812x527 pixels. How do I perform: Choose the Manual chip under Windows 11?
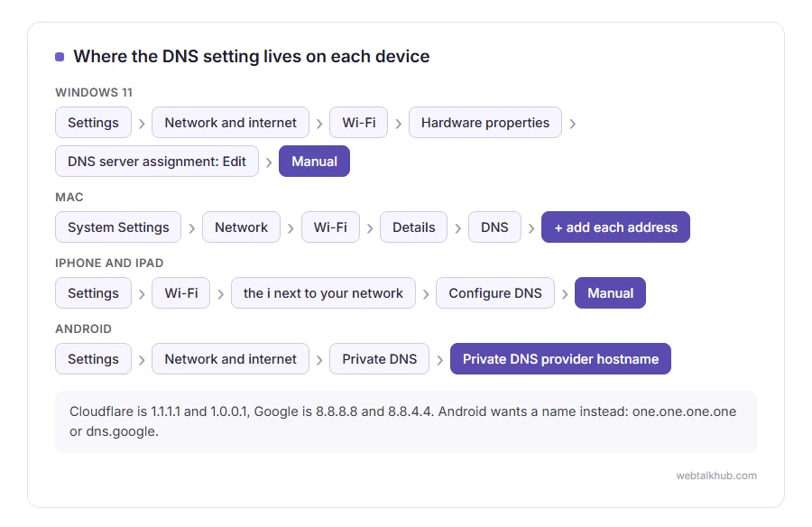point(314,162)
